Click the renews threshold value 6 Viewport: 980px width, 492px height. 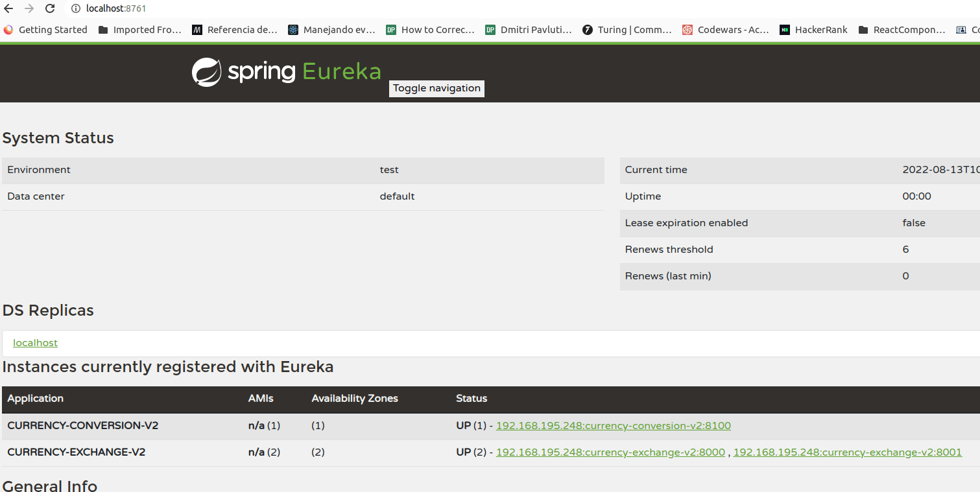point(905,250)
